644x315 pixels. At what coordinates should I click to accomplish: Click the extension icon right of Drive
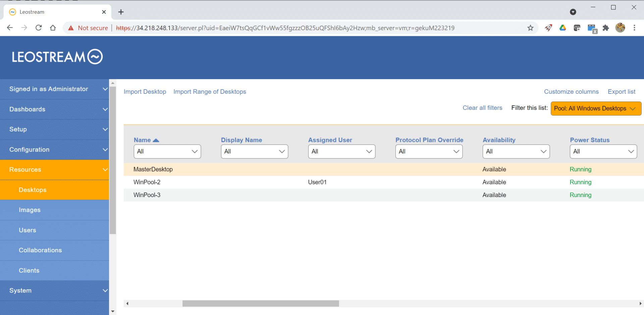point(577,28)
